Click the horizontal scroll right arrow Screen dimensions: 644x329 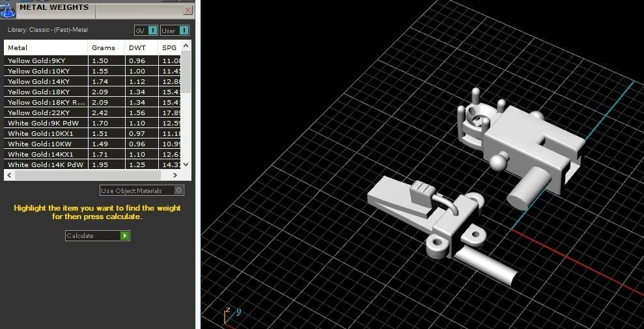tap(175, 175)
